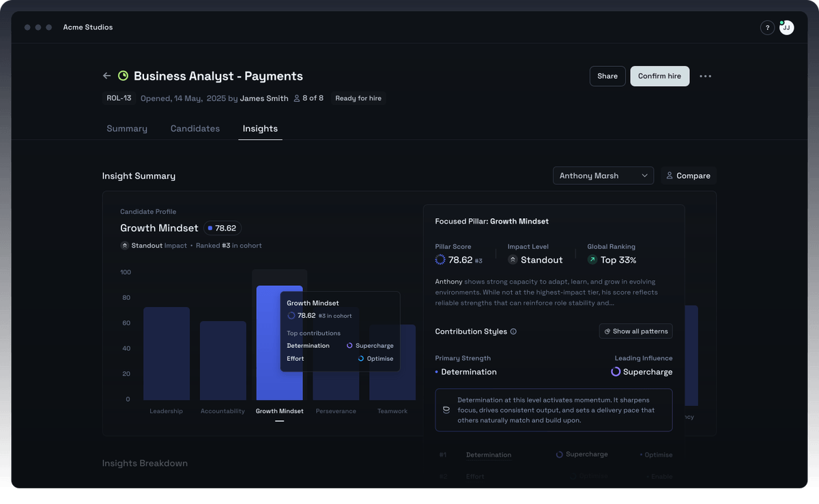
Task: Click the 78.62 score badge beside Growth Mindset
Action: [x=222, y=228]
